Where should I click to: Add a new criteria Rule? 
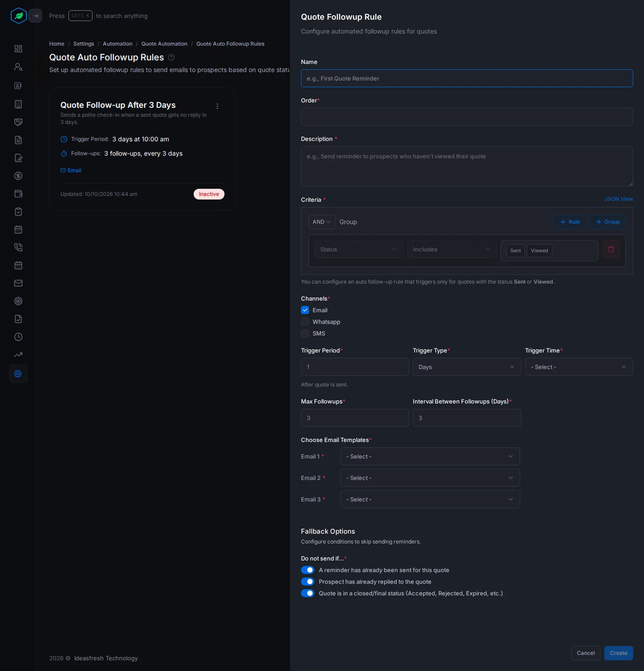point(570,222)
